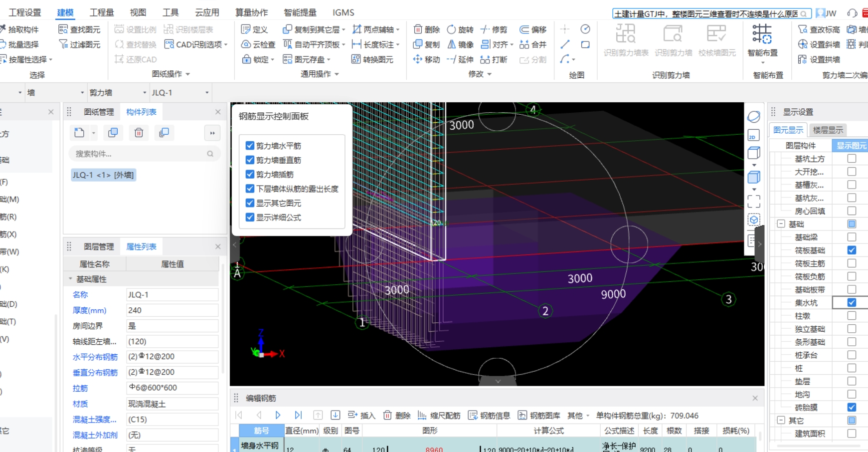Viewport: 868px width, 452px height.
Task: Toggle 下层墙体纵筋的露出长度 checkbox
Action: coord(250,189)
